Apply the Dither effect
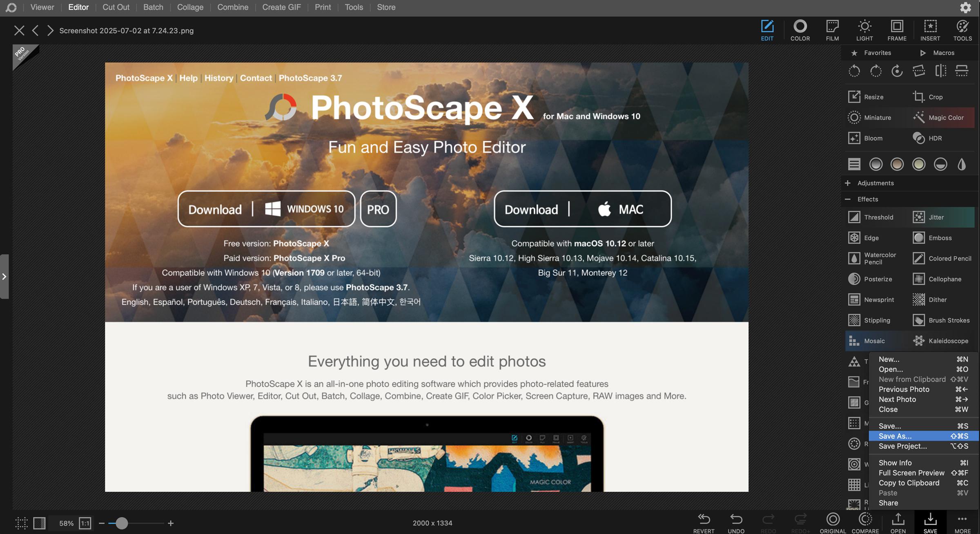The width and height of the screenshot is (980, 534). click(x=929, y=299)
